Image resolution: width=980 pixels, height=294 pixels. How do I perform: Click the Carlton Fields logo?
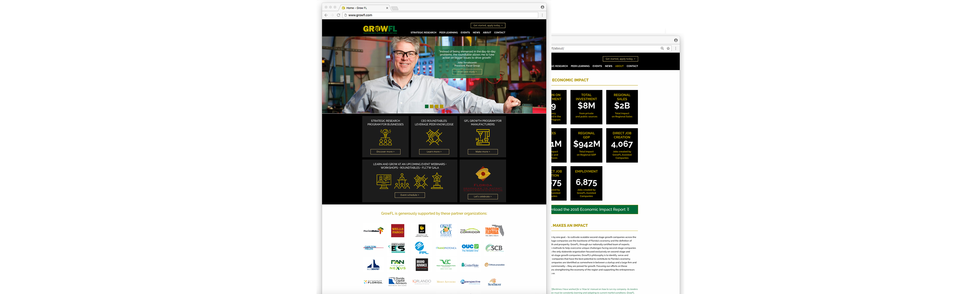[373, 248]
